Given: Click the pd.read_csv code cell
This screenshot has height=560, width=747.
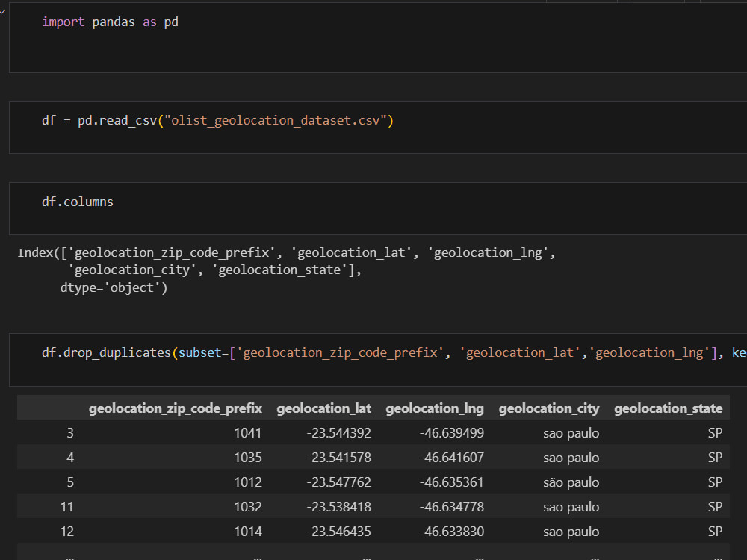Looking at the screenshot, I should [378, 127].
